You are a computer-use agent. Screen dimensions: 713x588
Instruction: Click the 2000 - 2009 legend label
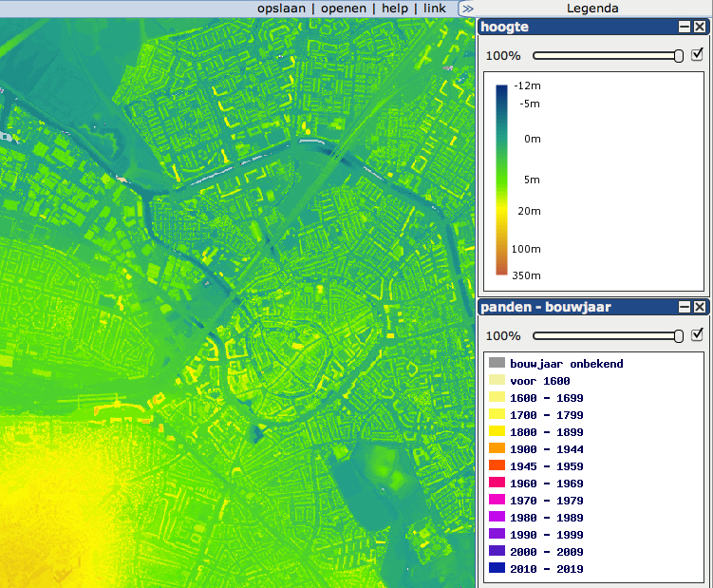(547, 552)
